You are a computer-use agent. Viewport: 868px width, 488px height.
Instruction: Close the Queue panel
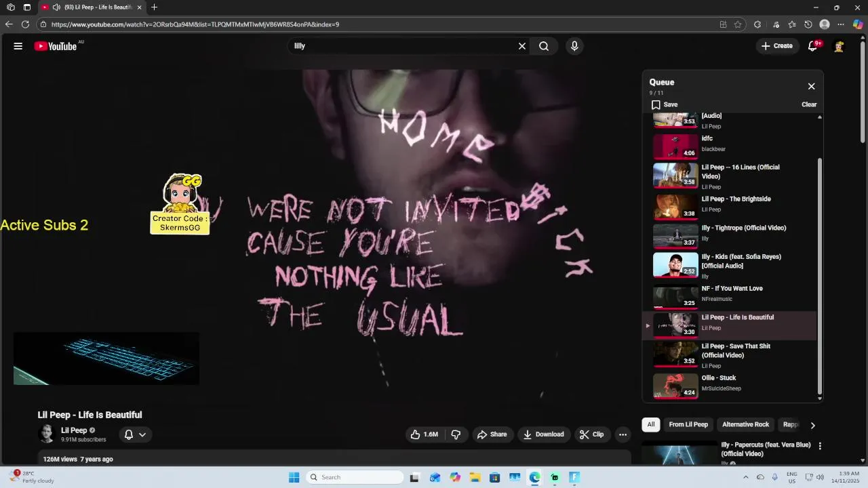tap(811, 86)
